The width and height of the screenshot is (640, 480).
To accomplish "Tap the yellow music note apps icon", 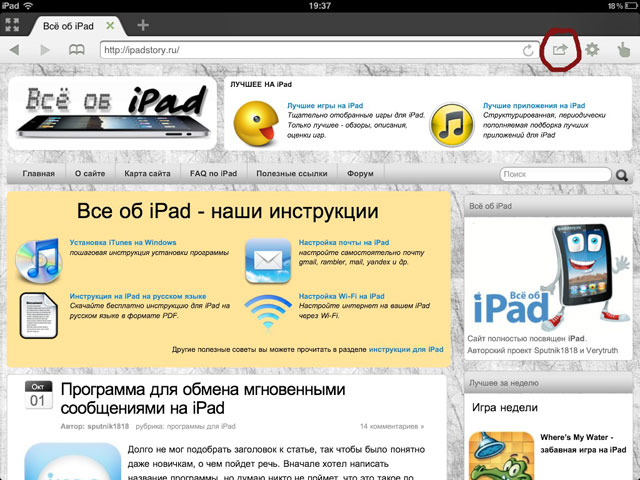I will [451, 124].
